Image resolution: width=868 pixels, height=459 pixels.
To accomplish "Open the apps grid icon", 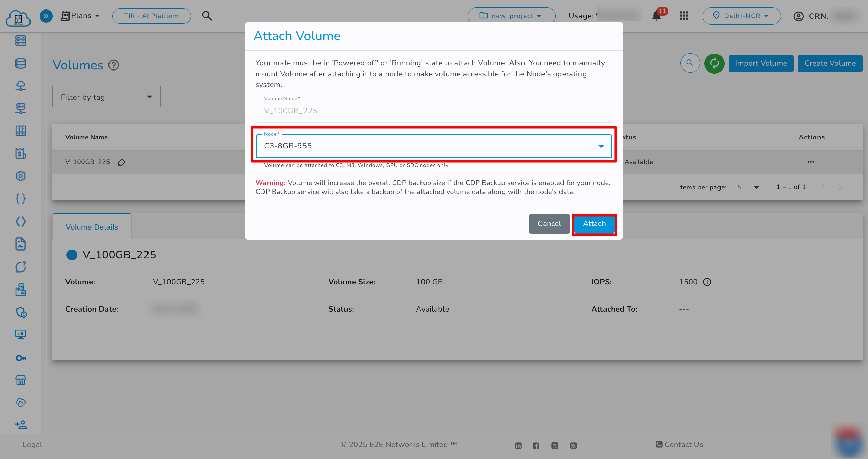I will pyautogui.click(x=684, y=16).
